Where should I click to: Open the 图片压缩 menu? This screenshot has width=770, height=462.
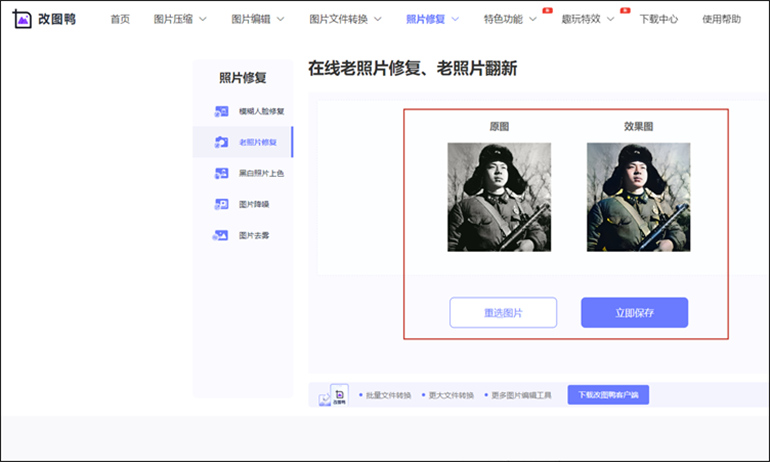point(173,19)
